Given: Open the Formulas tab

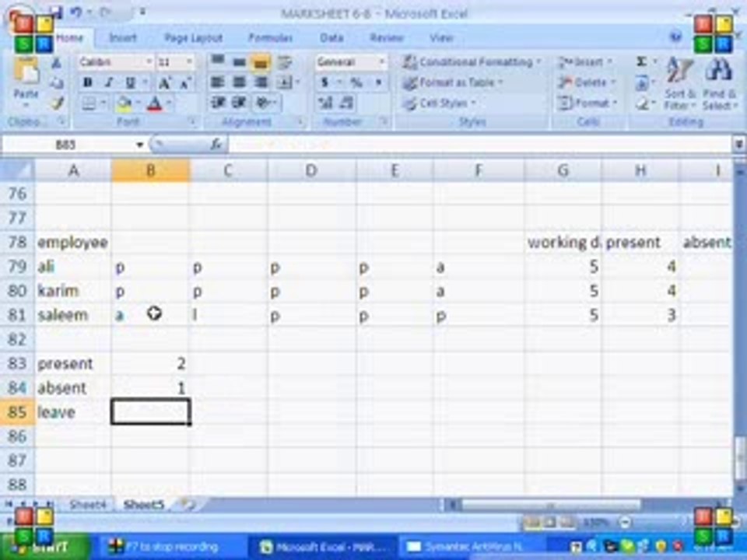Looking at the screenshot, I should tap(270, 38).
